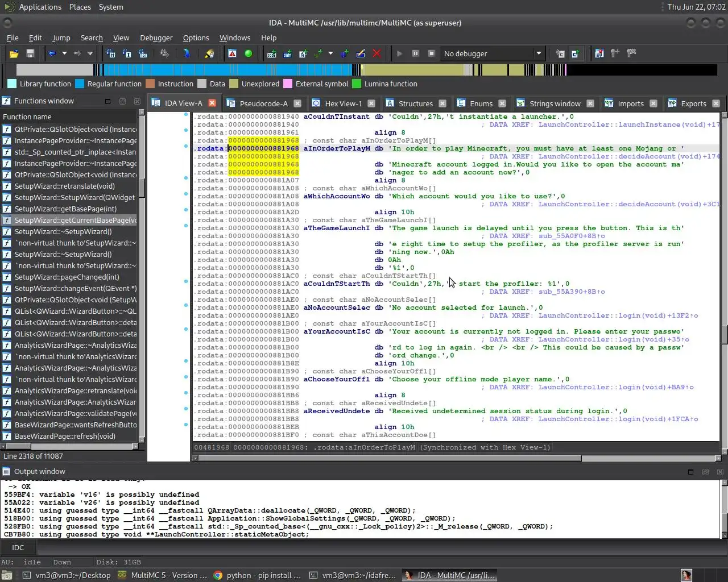Click the search text binoculars icon
728x582 pixels.
127,53
